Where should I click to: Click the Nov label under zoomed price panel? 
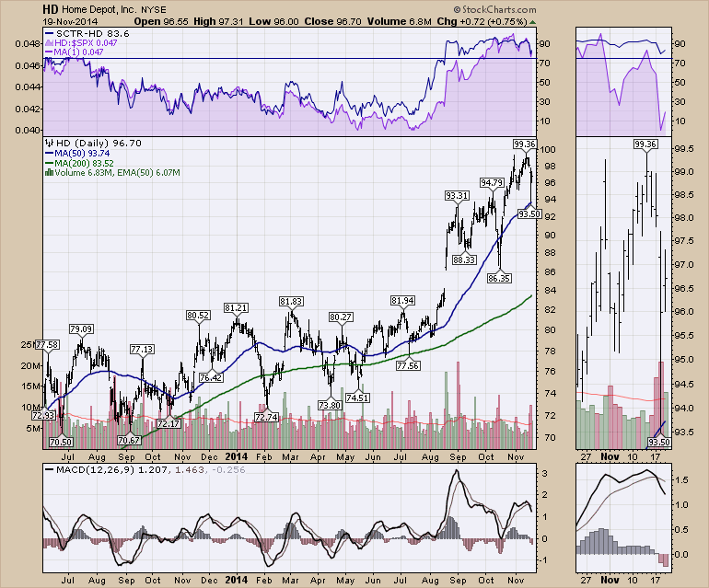pyautogui.click(x=610, y=457)
